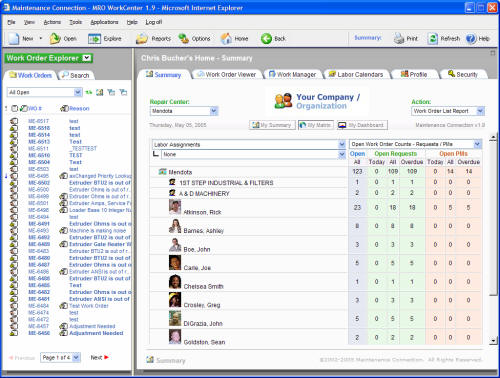
Task: Click the pane maximize icon above Security tab
Action: pos(492,53)
